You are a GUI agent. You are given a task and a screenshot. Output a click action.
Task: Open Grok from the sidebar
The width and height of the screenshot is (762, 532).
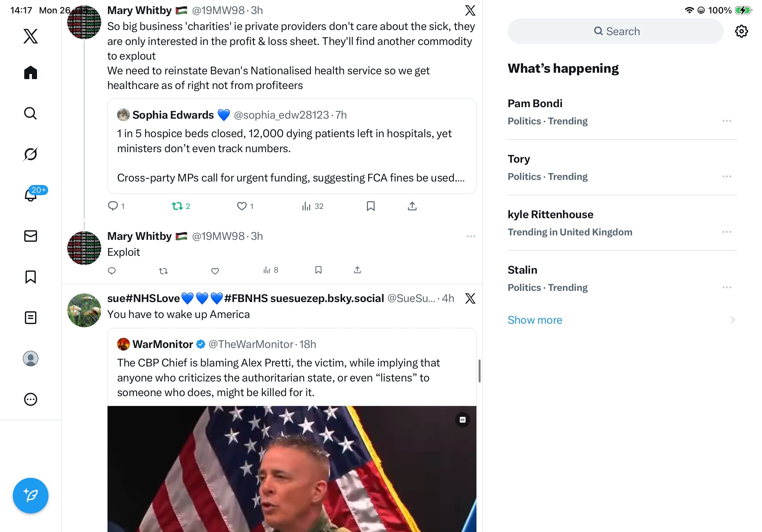pos(31,154)
